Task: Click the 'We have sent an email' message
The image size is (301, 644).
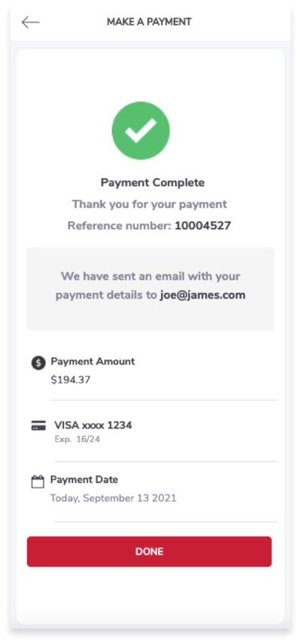Action: point(150,286)
